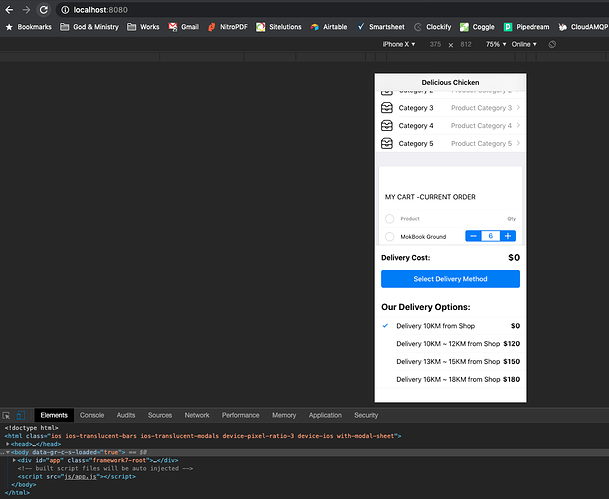Open the Gmail bookmark

pos(183,27)
